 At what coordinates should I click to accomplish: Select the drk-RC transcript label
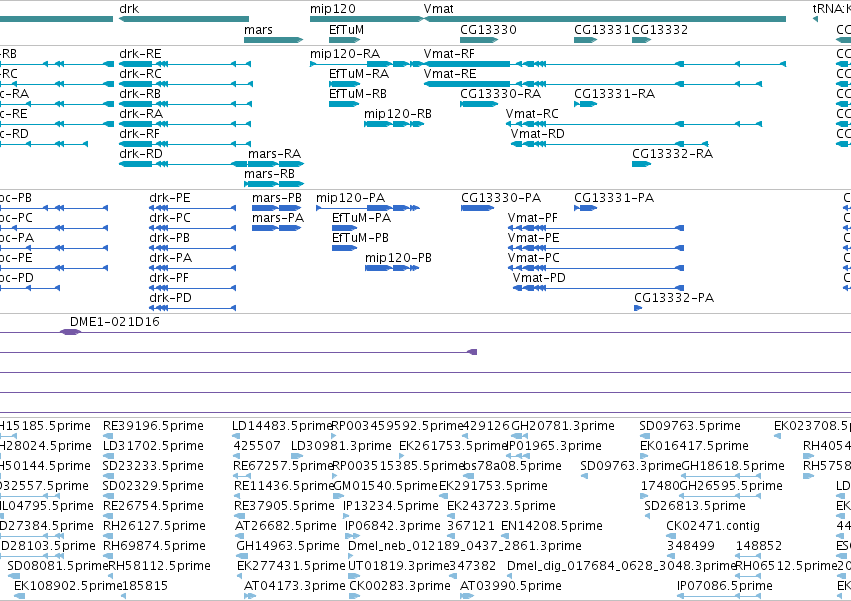pos(140,74)
